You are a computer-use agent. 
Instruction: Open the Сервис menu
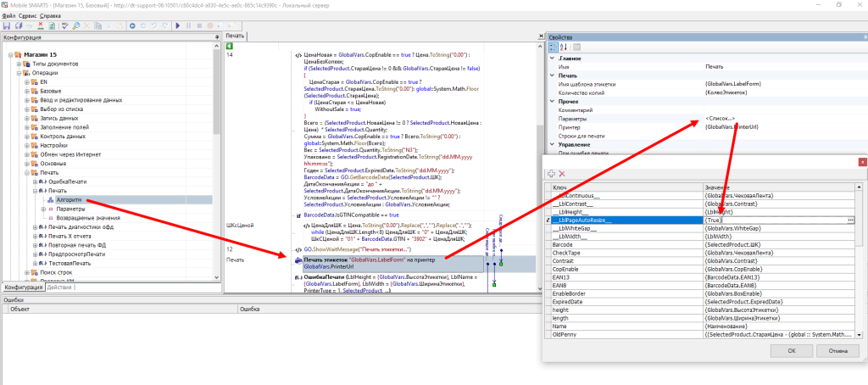pyautogui.click(x=28, y=16)
